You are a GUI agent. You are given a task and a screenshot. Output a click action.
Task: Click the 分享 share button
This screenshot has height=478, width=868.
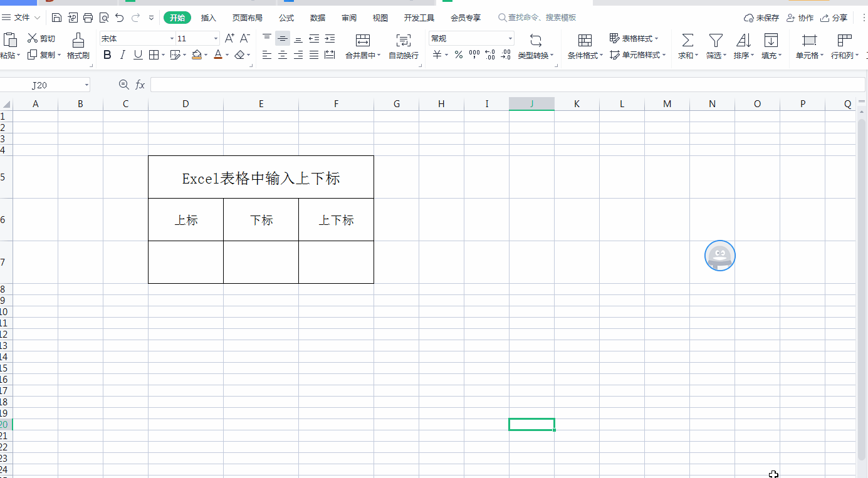tap(839, 17)
